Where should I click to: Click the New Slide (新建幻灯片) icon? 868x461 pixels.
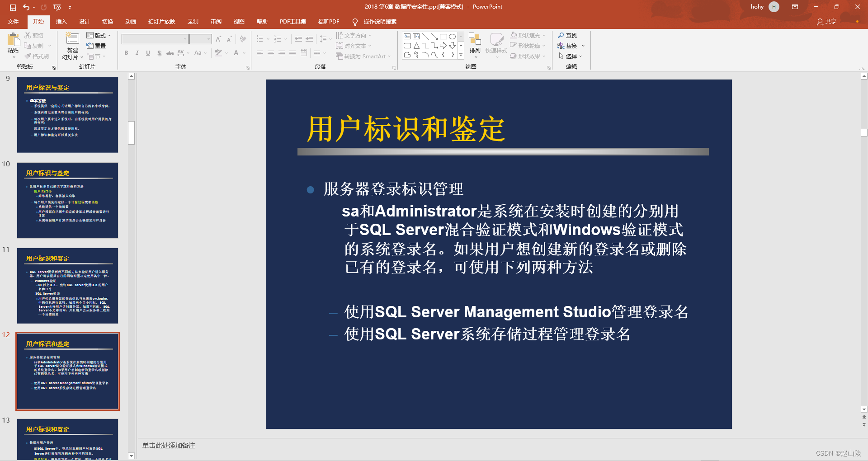pos(72,38)
